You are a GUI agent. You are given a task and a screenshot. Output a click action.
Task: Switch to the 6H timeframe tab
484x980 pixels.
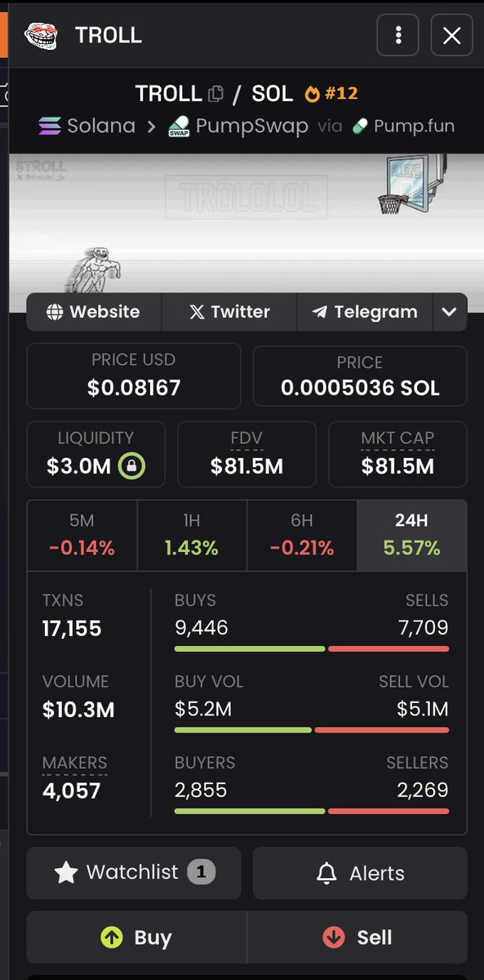[x=302, y=536]
